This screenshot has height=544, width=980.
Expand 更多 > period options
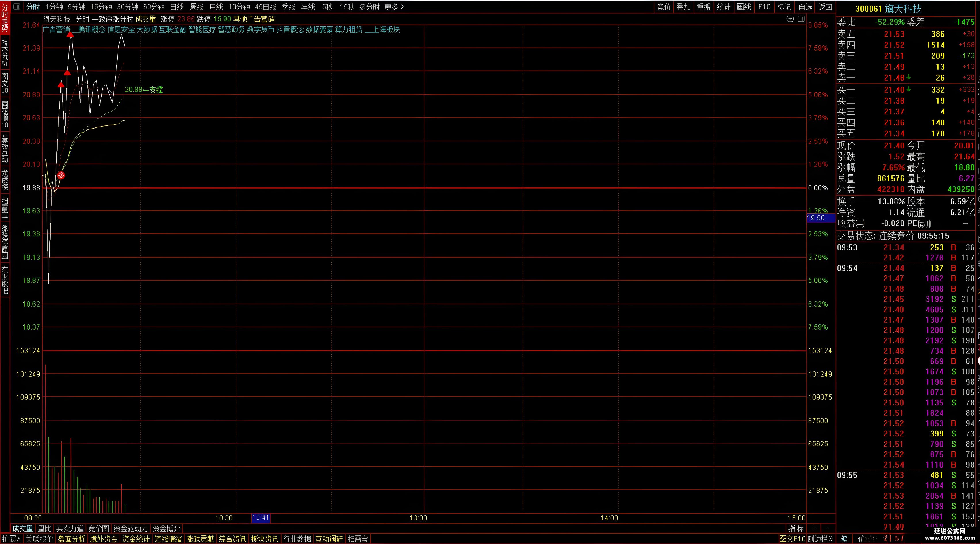pyautogui.click(x=394, y=7)
